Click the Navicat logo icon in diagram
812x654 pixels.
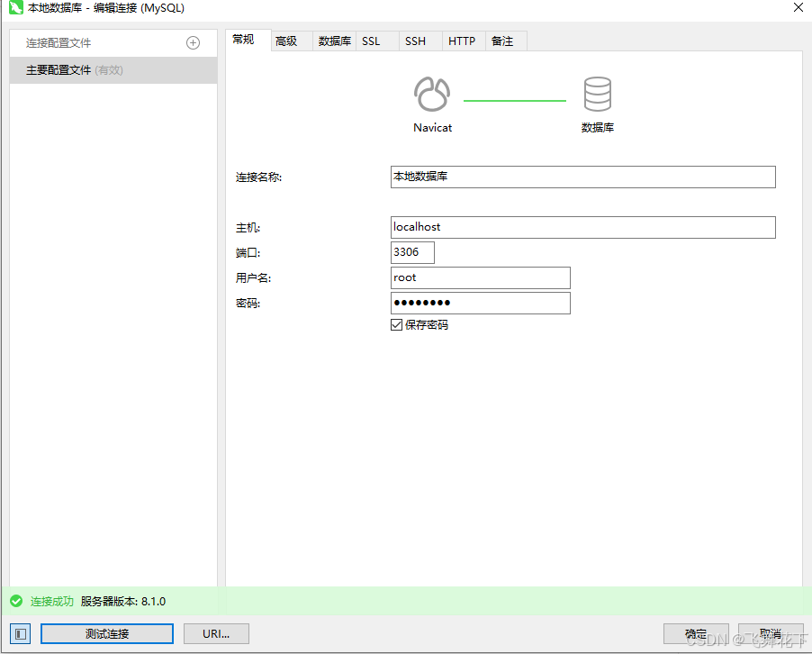pyautogui.click(x=432, y=94)
